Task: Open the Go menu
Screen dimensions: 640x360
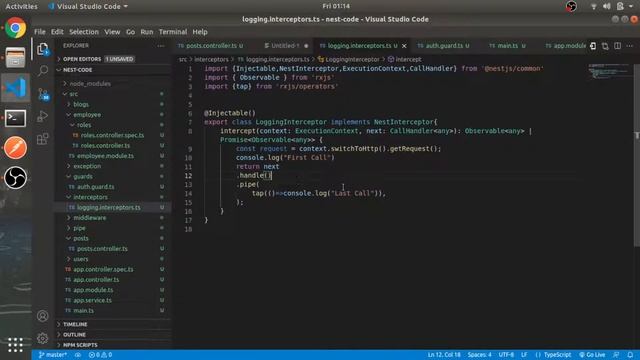Action: (130, 31)
